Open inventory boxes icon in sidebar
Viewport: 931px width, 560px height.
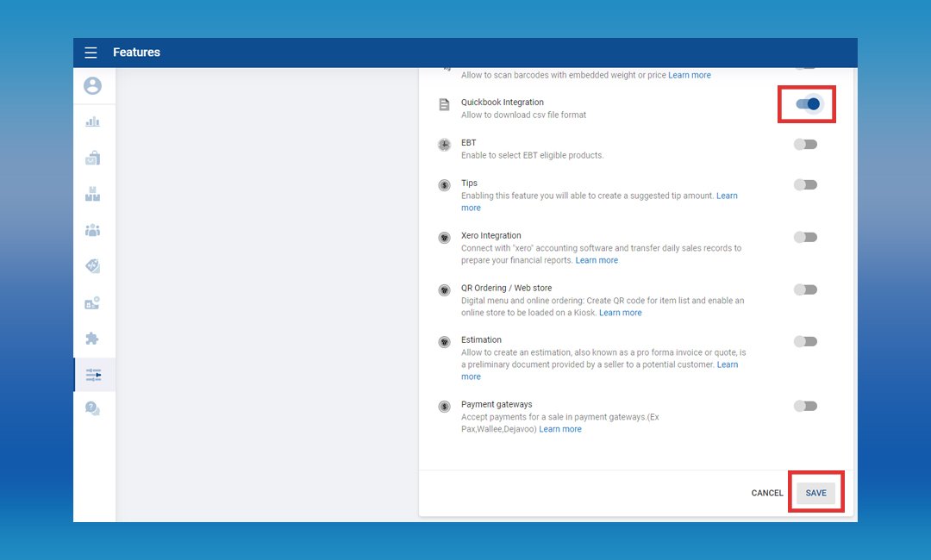[x=92, y=194]
